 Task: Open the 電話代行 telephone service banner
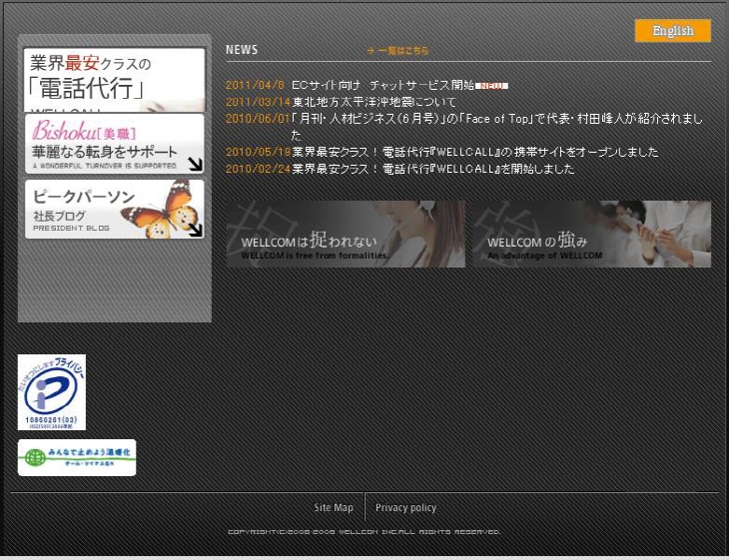click(x=114, y=79)
